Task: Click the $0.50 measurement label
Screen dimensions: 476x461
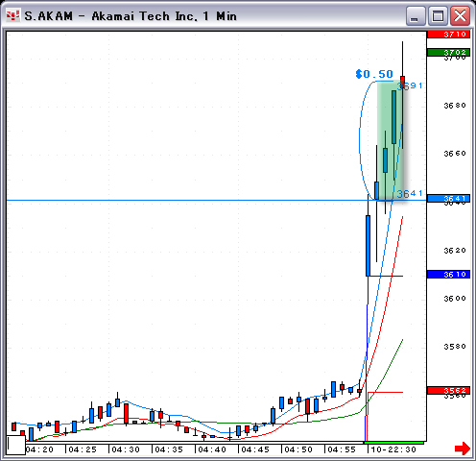Action: pyautogui.click(x=374, y=74)
